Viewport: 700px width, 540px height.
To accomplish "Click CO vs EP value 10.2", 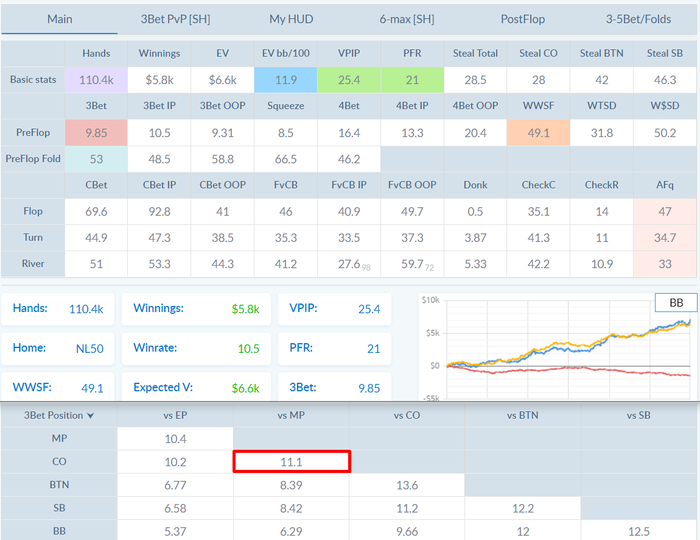I will point(175,462).
